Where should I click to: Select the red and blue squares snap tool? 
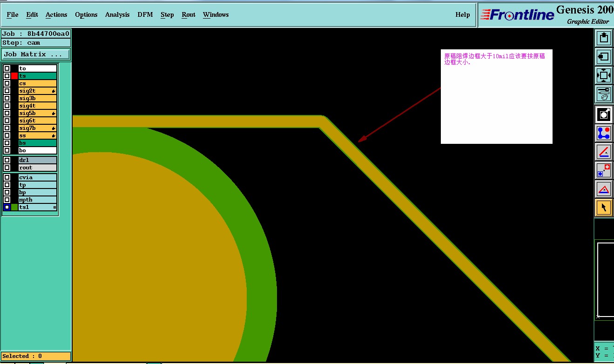click(x=604, y=170)
